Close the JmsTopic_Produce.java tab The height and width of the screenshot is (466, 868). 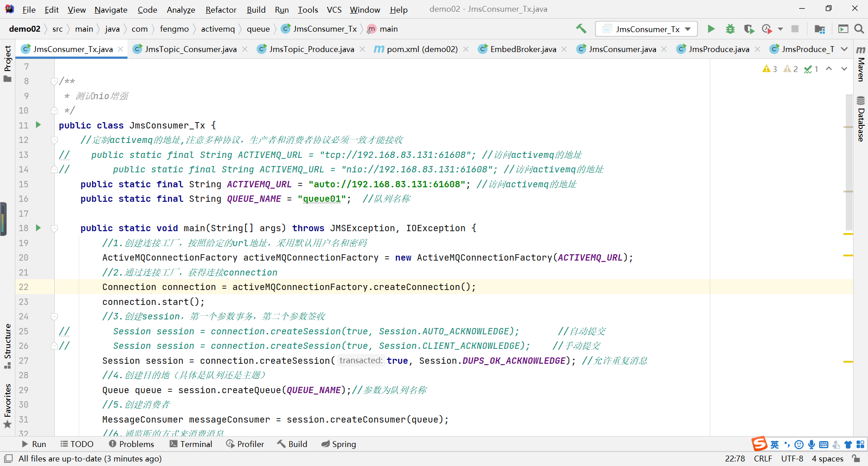[362, 49]
